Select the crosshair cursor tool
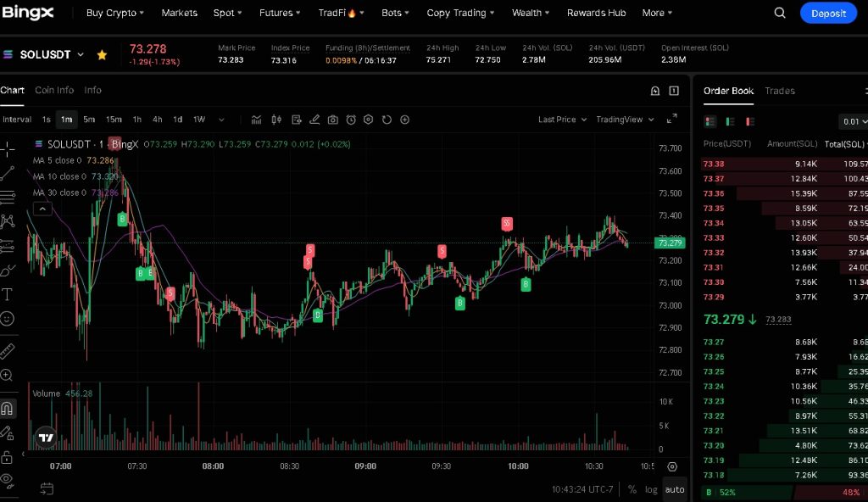Image resolution: width=868 pixels, height=502 pixels. click(7, 148)
